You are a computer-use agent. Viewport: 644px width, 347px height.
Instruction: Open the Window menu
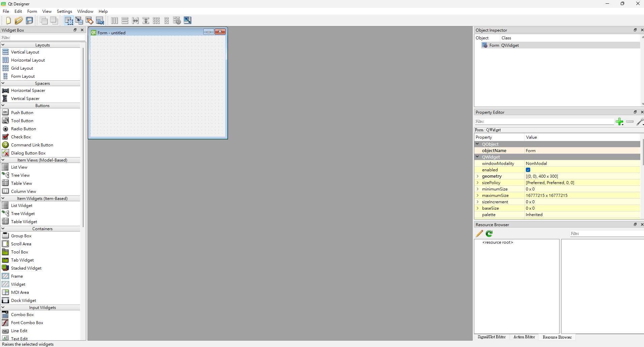85,11
